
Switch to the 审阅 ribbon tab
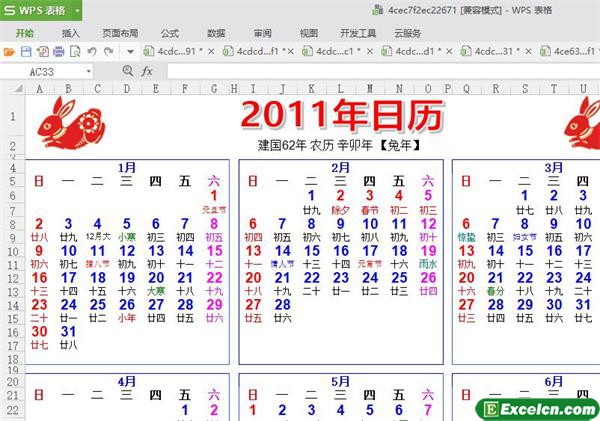262,33
